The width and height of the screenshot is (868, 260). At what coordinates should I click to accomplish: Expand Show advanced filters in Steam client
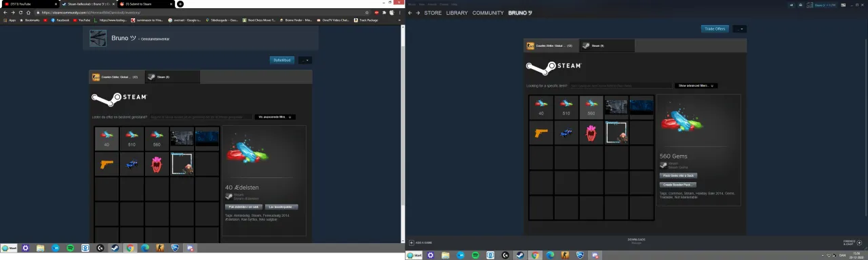(x=696, y=86)
